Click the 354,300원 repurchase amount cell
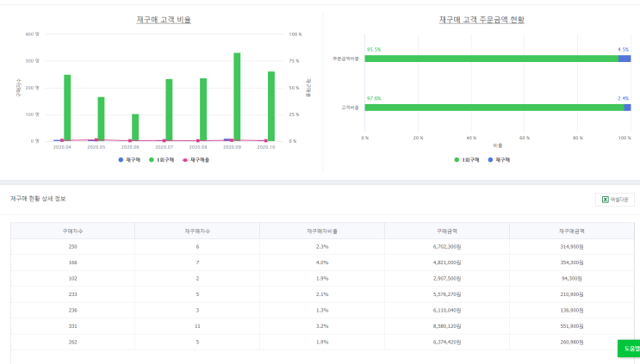This screenshot has width=640, height=364. click(572, 262)
